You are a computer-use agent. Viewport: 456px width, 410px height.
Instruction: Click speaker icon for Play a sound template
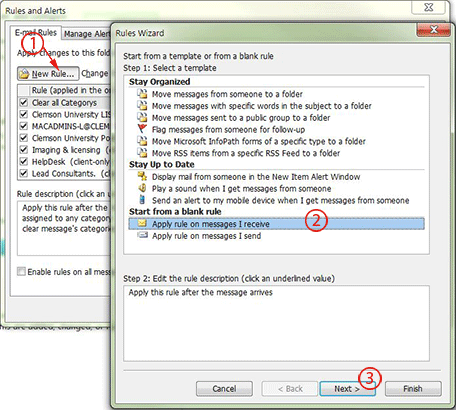[142, 188]
